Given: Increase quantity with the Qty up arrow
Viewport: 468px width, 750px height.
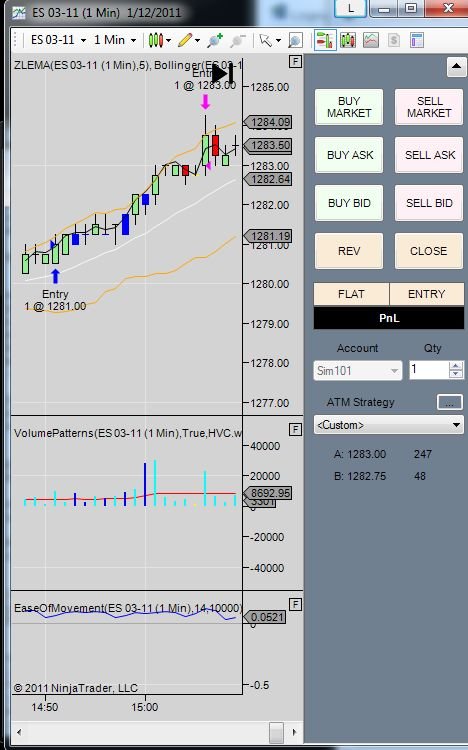Looking at the screenshot, I should (x=456, y=365).
